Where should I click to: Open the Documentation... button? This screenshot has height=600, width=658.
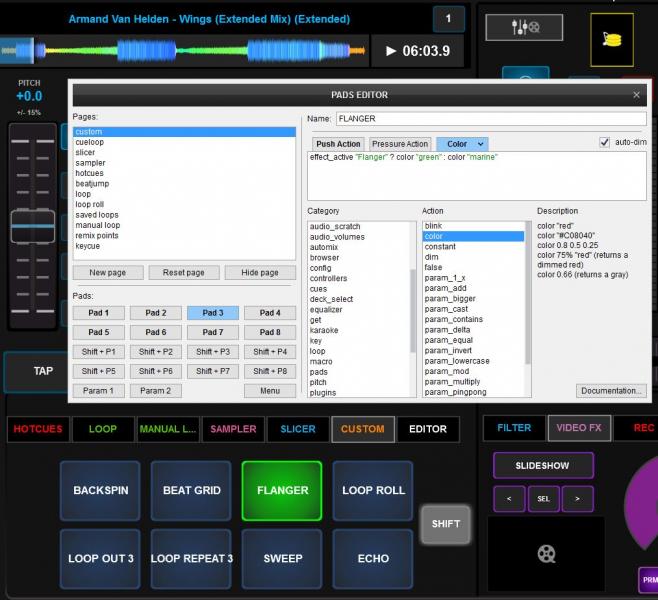click(611, 391)
